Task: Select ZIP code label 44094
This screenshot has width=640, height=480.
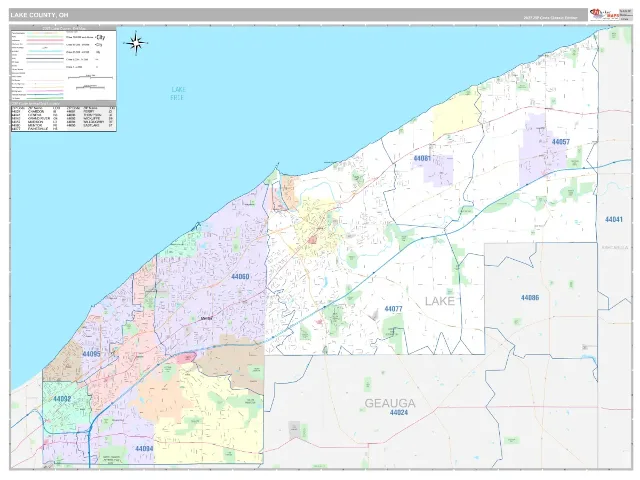Action: (144, 449)
